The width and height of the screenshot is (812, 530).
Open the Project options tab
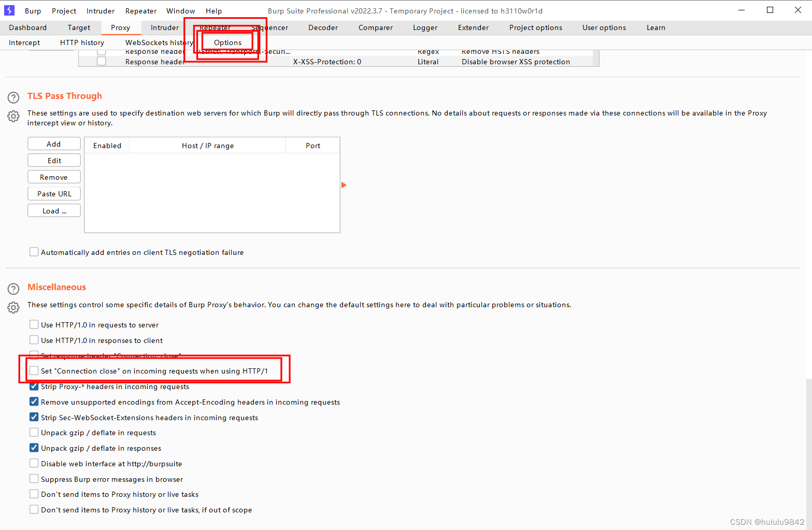click(535, 27)
